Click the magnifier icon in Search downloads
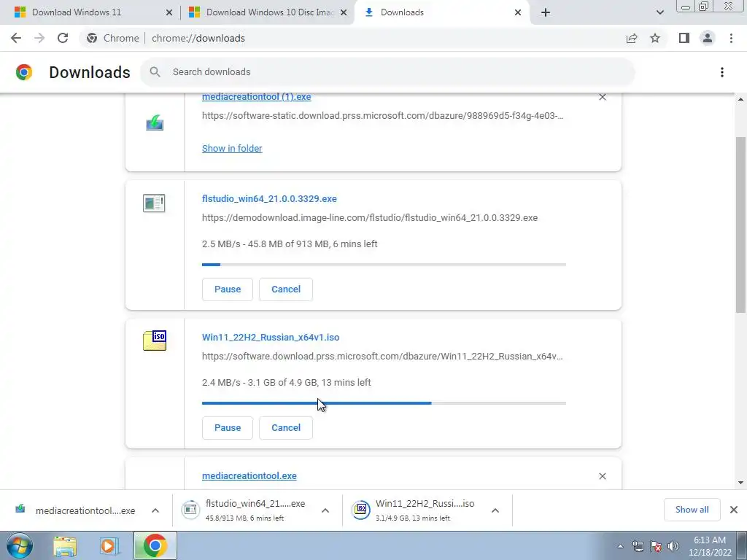 coord(155,72)
